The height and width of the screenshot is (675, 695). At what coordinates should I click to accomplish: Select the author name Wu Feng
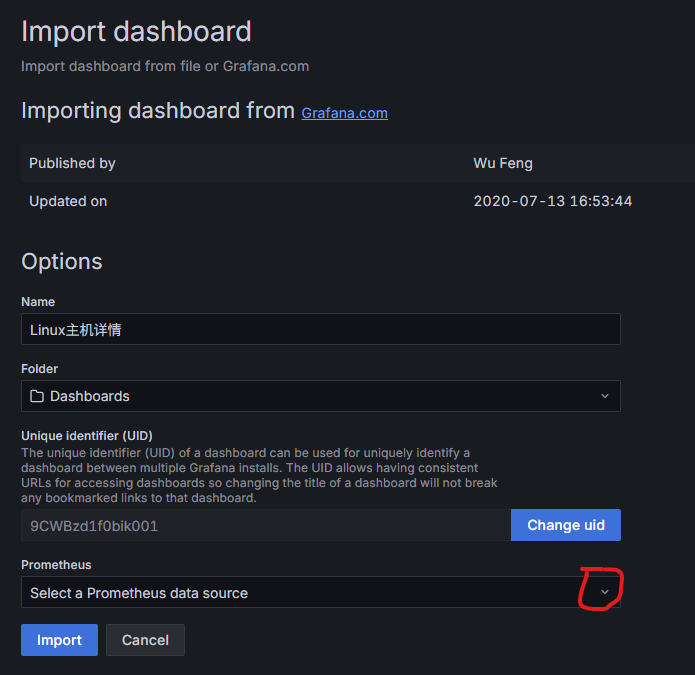coord(501,163)
